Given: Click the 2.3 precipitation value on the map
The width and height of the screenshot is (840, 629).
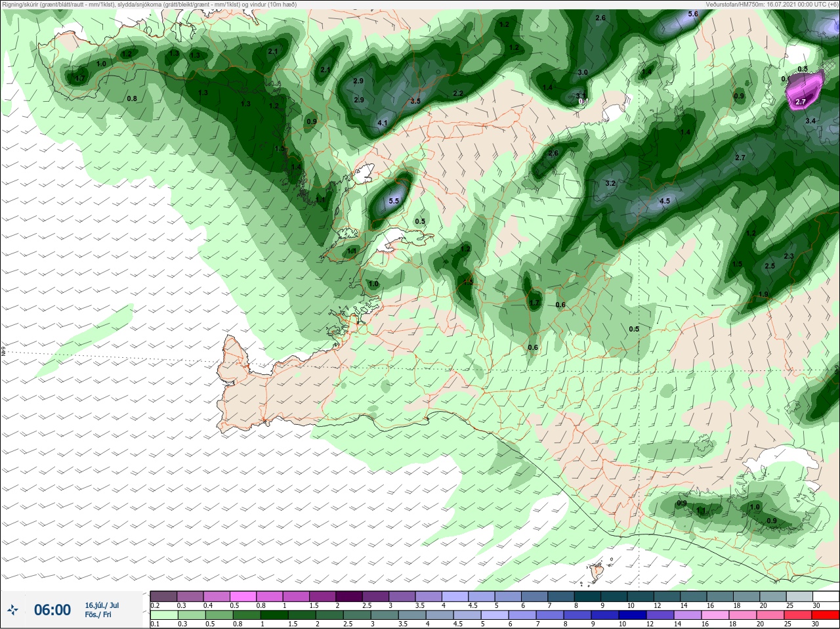Looking at the screenshot, I should coord(789,256).
